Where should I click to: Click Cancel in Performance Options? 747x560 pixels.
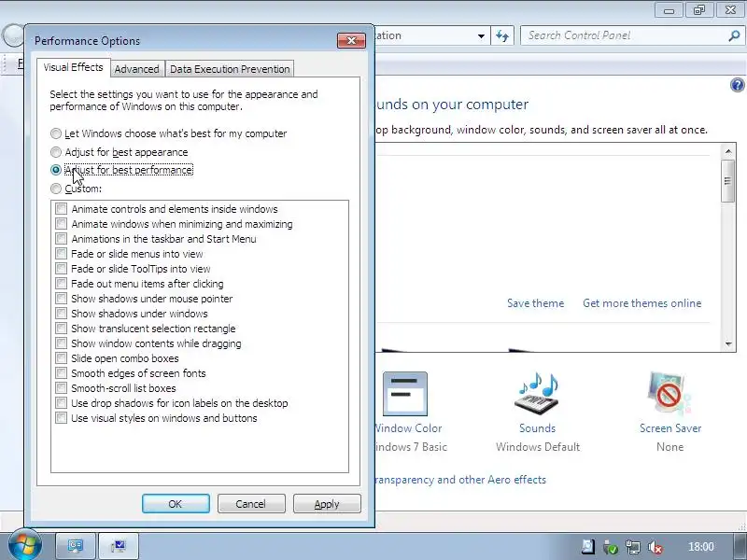tap(251, 504)
